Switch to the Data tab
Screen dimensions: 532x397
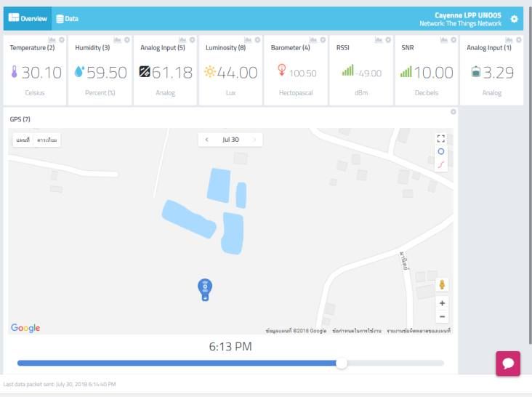[68, 18]
